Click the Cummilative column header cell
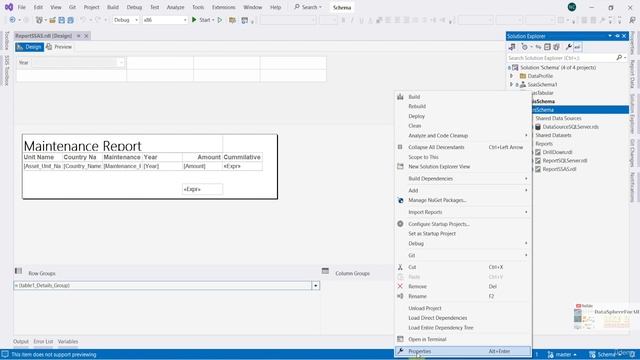Viewport: 640px width, 360px height. point(242,157)
